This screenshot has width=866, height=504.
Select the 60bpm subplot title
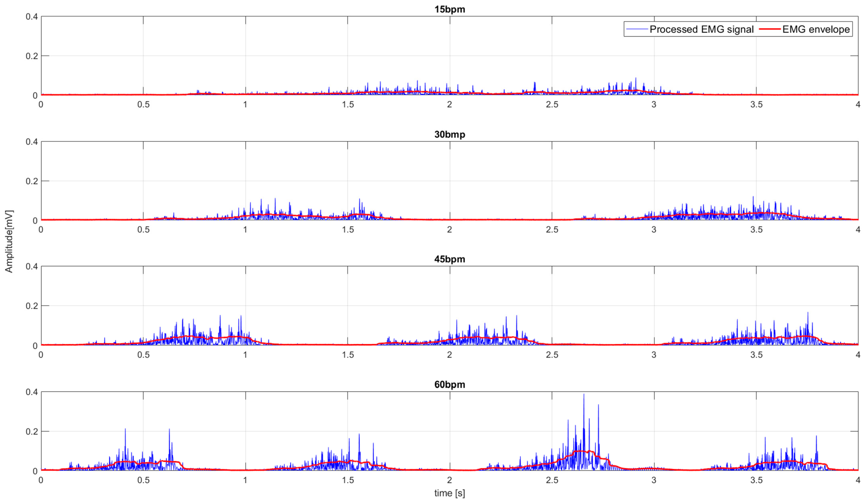pyautogui.click(x=449, y=384)
